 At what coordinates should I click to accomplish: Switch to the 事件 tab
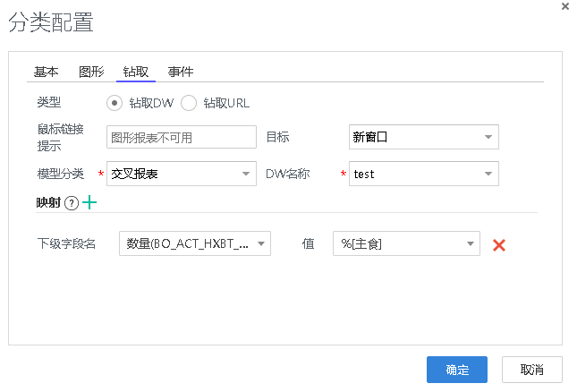pyautogui.click(x=181, y=72)
